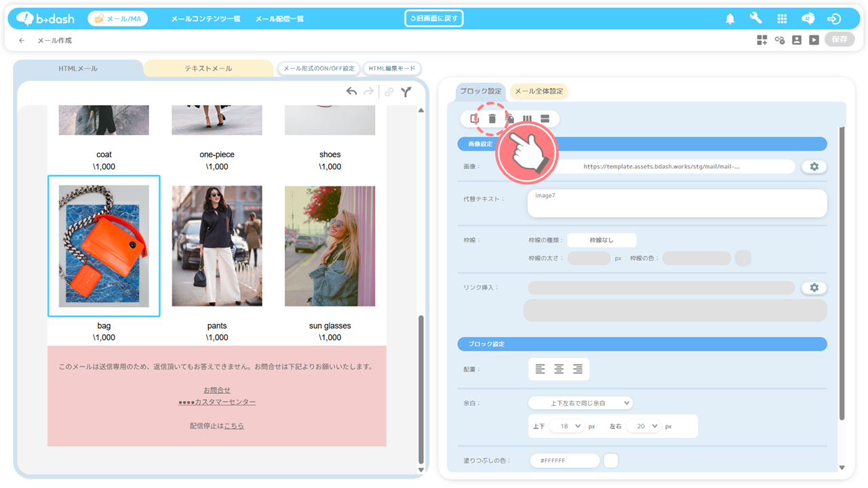Click the undo arrow in the editor
The width and height of the screenshot is (868, 488).
[351, 91]
